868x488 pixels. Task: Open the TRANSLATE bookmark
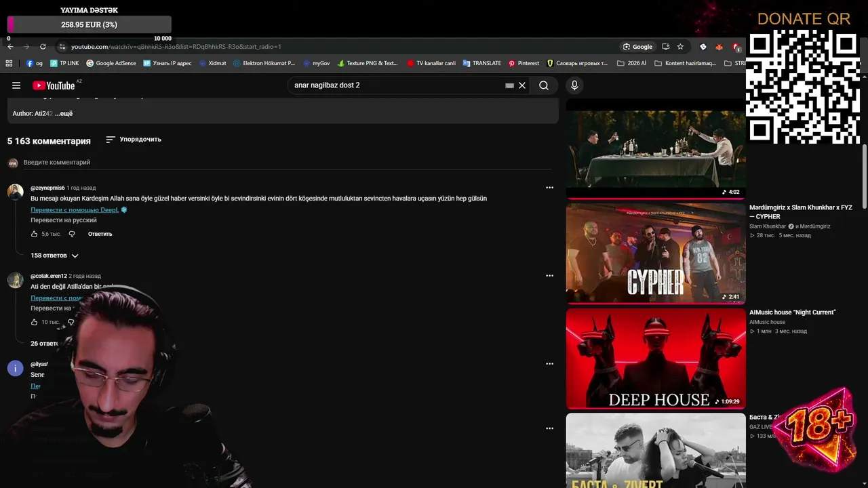point(481,63)
